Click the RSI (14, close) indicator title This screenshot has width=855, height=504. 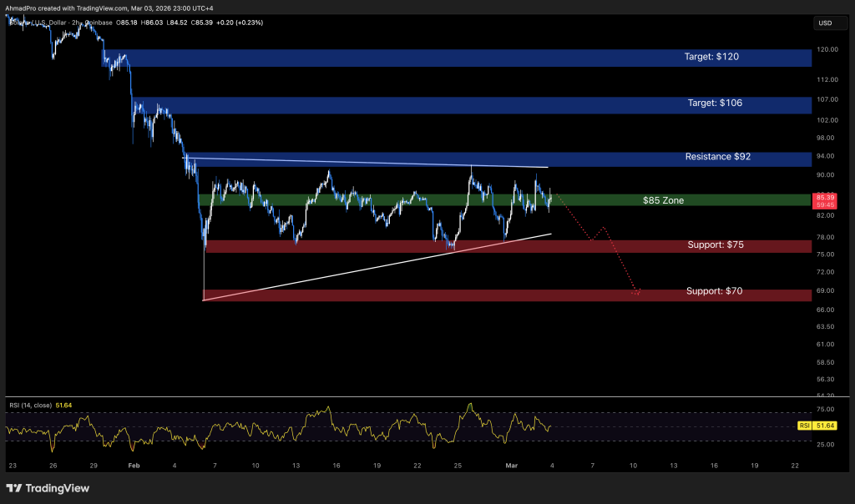[31, 404]
